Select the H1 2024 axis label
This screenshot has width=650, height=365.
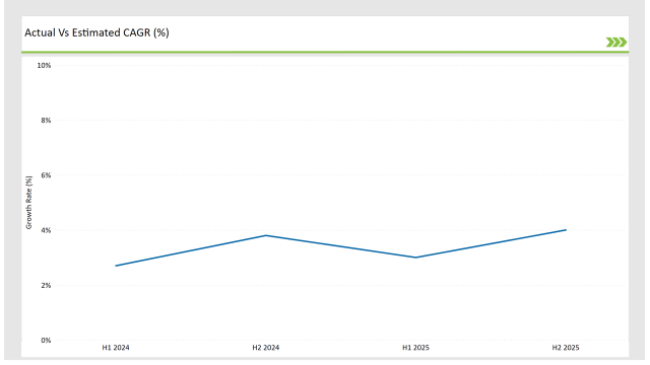(x=116, y=348)
